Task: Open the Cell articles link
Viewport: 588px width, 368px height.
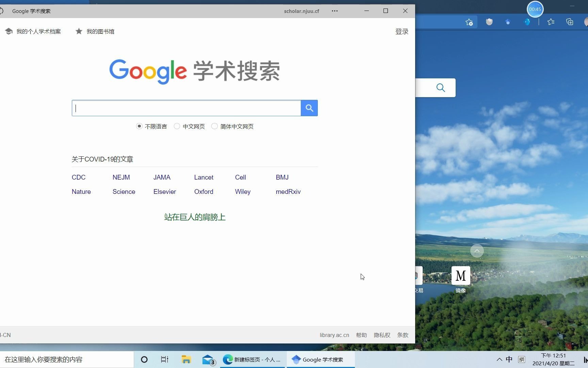Action: pos(241,178)
